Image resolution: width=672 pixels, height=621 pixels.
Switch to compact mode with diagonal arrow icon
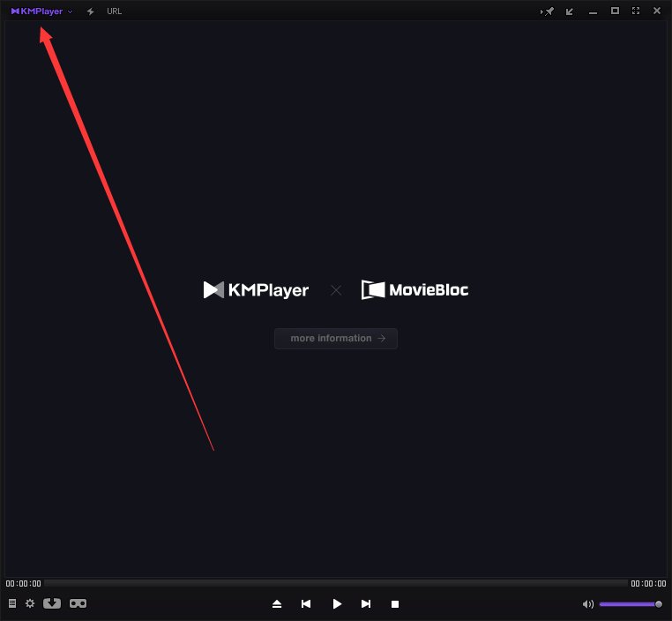[570, 11]
